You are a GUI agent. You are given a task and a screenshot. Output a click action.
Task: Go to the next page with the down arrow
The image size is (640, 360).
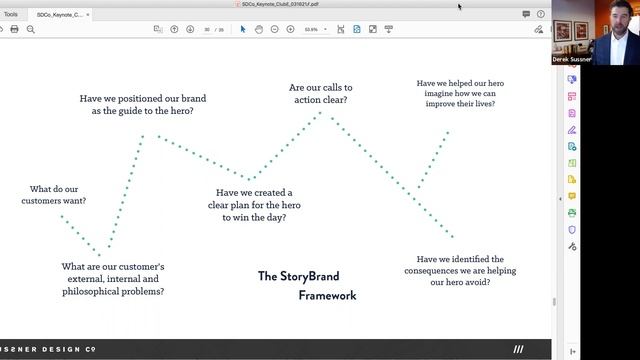tap(190, 29)
